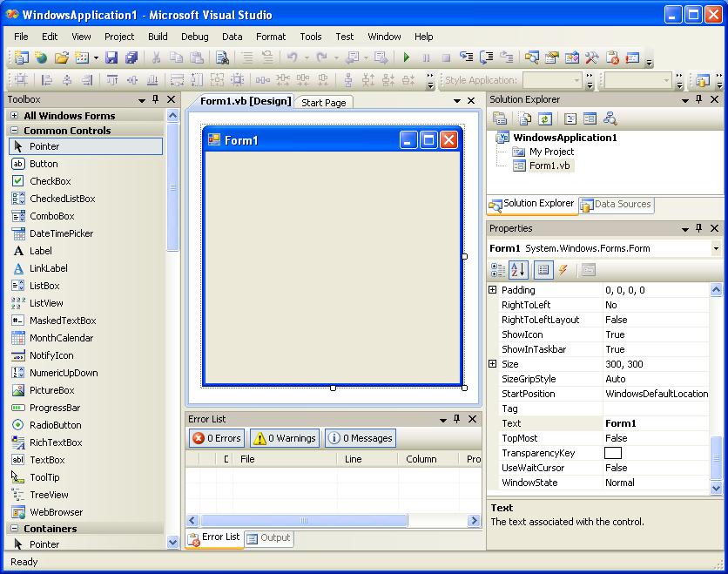The height and width of the screenshot is (574, 728).
Task: Click the Events lightning bolt in Properties
Action: click(562, 271)
